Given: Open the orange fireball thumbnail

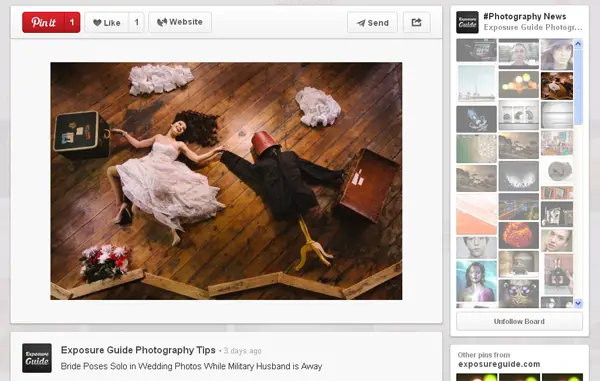Looking at the screenshot, I should (x=518, y=236).
